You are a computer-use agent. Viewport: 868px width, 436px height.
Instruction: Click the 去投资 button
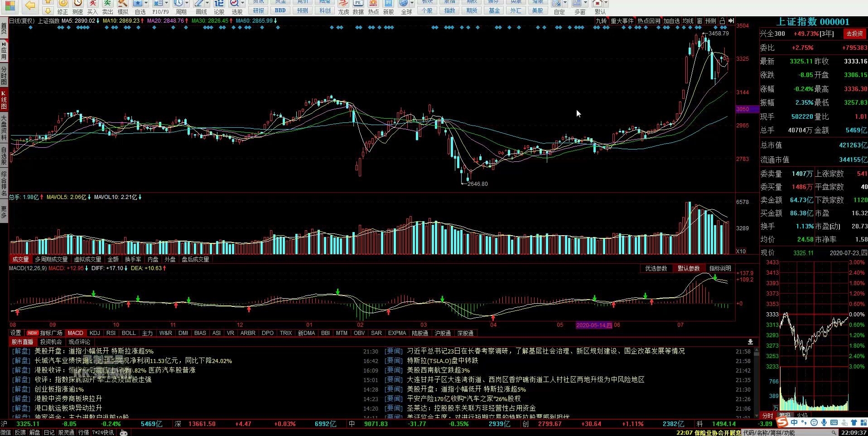(854, 34)
